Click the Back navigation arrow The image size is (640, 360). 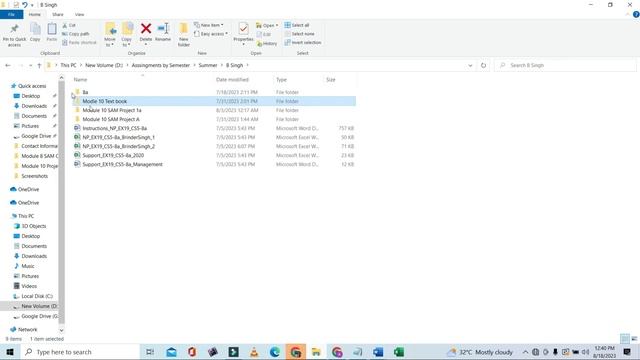point(8,65)
